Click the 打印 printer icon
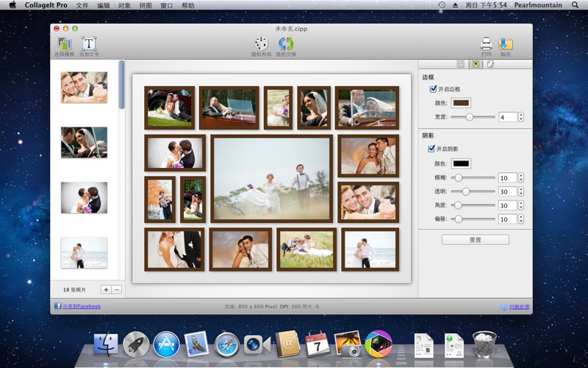 tap(487, 44)
